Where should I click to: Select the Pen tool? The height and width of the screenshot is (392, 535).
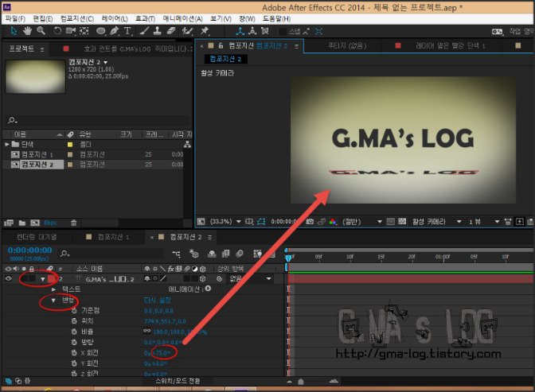115,31
